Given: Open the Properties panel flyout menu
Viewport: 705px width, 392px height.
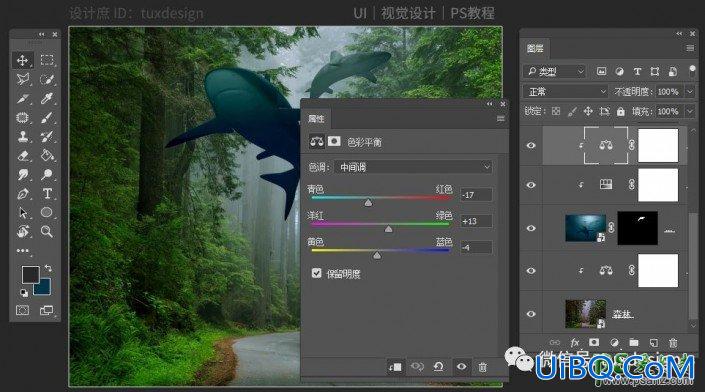Looking at the screenshot, I should tap(500, 119).
